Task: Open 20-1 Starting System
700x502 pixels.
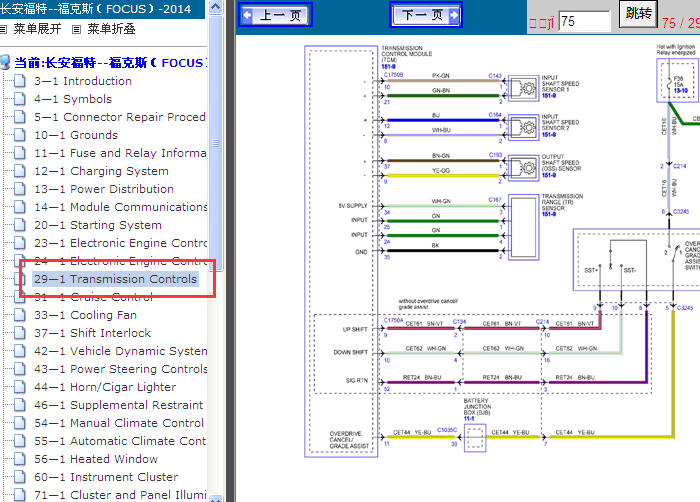Action: click(98, 225)
